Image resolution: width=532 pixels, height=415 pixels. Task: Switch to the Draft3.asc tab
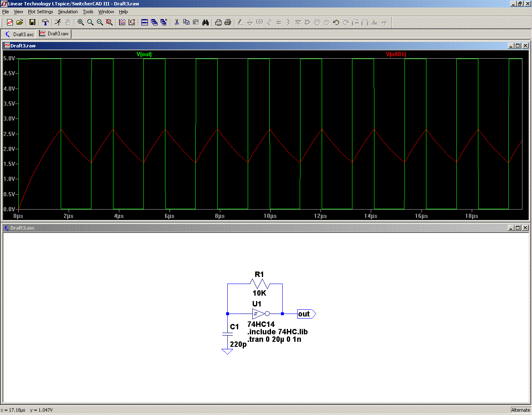coord(19,34)
